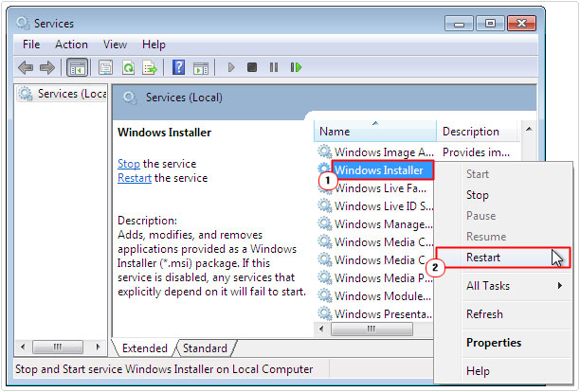Click gear icon beside Windows Media P...
Image resolution: width=580 pixels, height=392 pixels.
click(x=325, y=277)
